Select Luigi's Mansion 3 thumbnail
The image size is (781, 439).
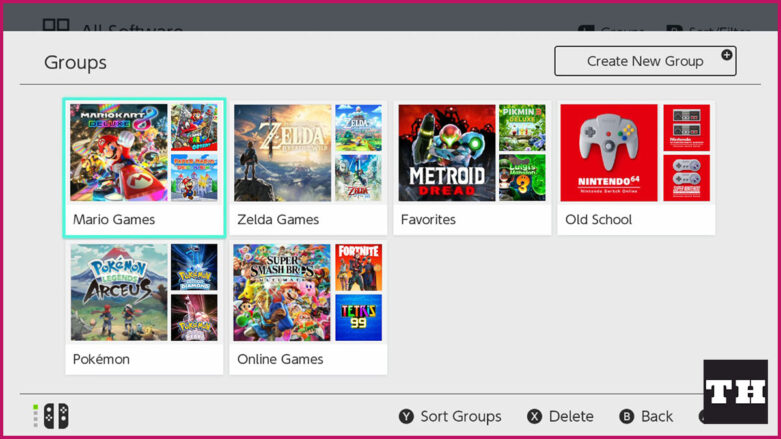522,178
